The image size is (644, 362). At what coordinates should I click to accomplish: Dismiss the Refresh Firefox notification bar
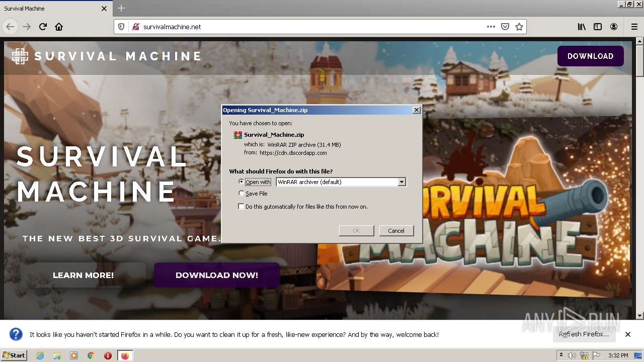point(628,334)
